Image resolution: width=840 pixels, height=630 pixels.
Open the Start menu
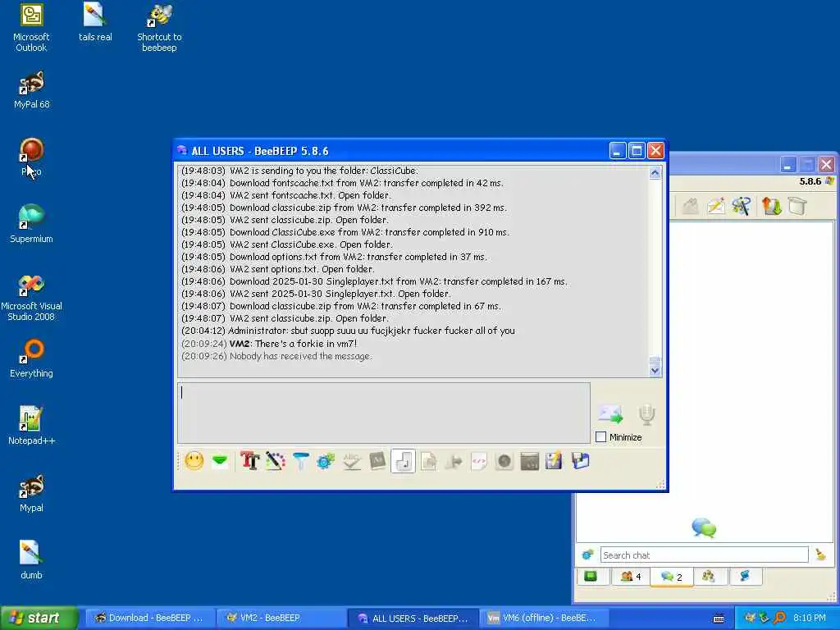[38, 618]
